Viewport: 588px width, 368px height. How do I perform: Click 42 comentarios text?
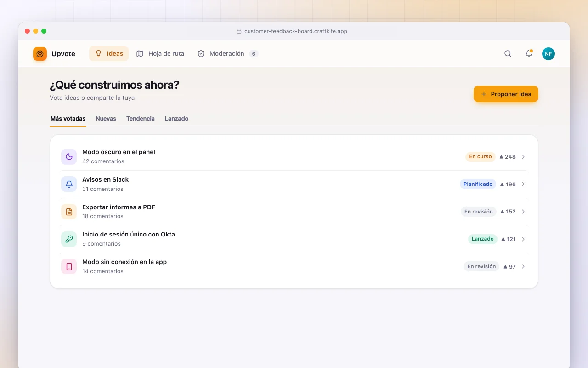tap(103, 161)
